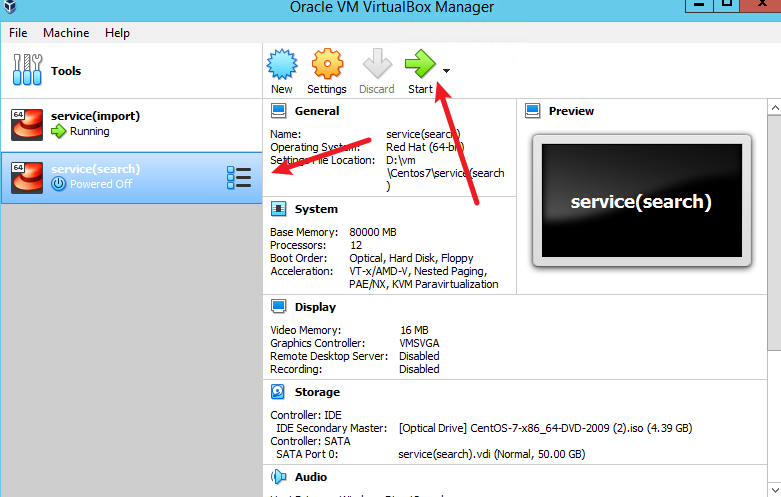Image resolution: width=781 pixels, height=497 pixels.
Task: Click the details pane scrollbar up arrow
Action: coord(774,108)
